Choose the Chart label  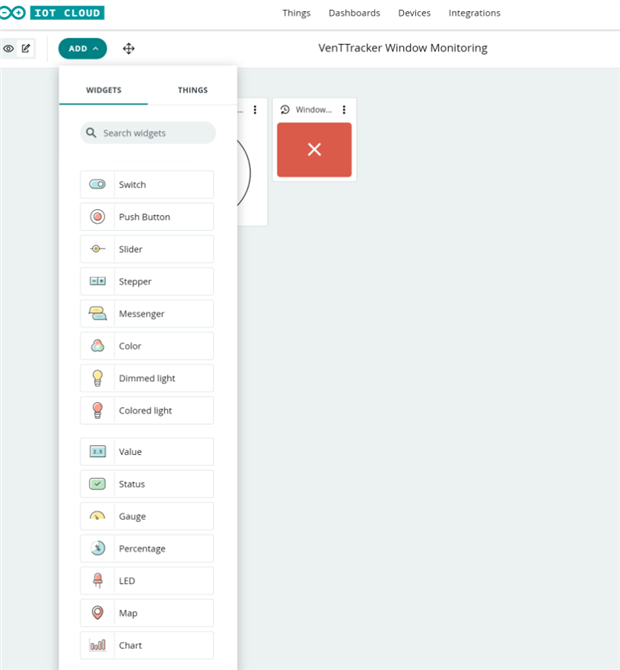pyautogui.click(x=130, y=646)
